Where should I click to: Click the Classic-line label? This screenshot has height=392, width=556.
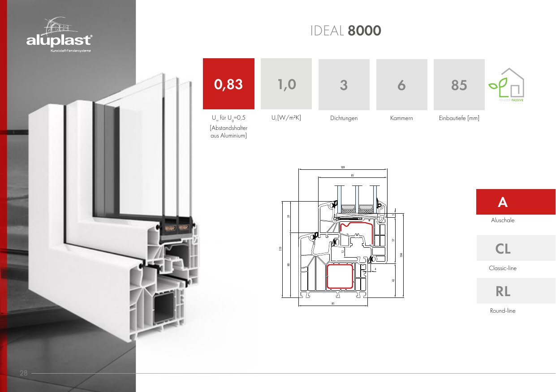tap(503, 268)
